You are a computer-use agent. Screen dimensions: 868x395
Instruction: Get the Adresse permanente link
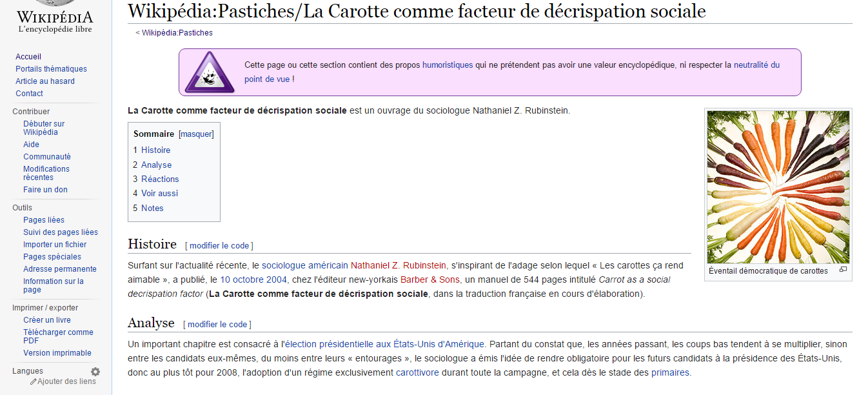60,269
